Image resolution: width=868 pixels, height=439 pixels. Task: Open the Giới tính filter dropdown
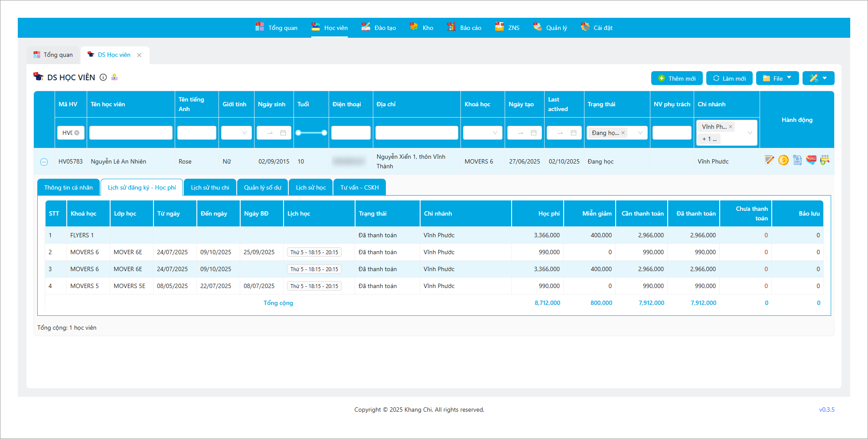[x=236, y=133]
